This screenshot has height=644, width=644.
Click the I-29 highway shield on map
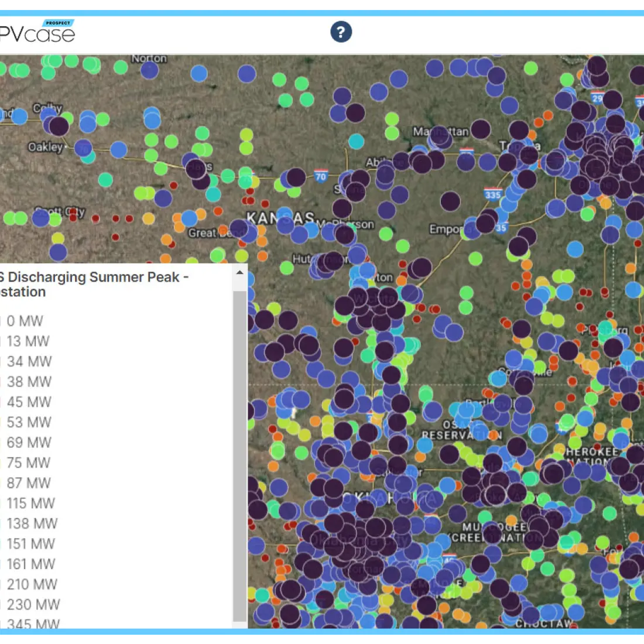[597, 98]
